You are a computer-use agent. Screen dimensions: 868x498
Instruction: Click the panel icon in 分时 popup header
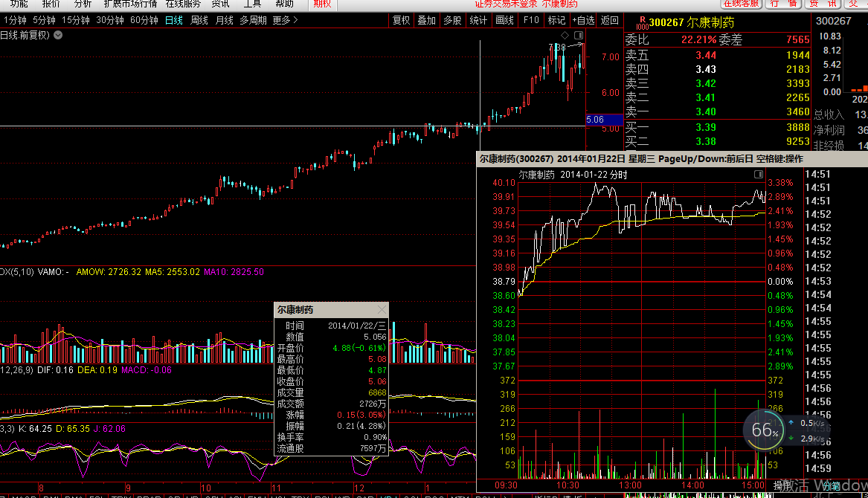tap(759, 174)
